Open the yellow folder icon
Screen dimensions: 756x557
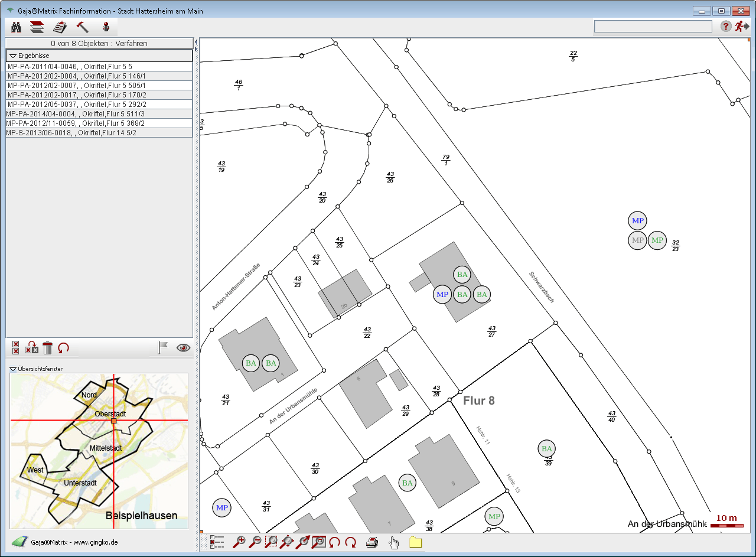click(x=415, y=542)
